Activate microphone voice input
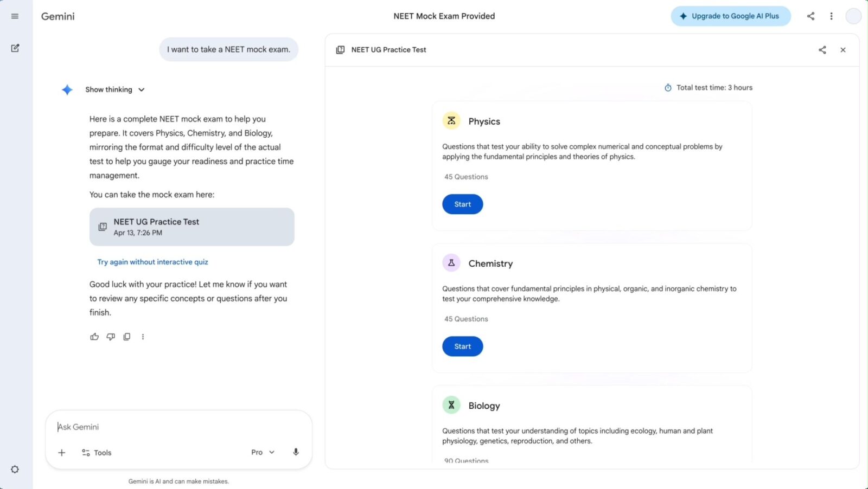Image resolution: width=868 pixels, height=489 pixels. (296, 452)
